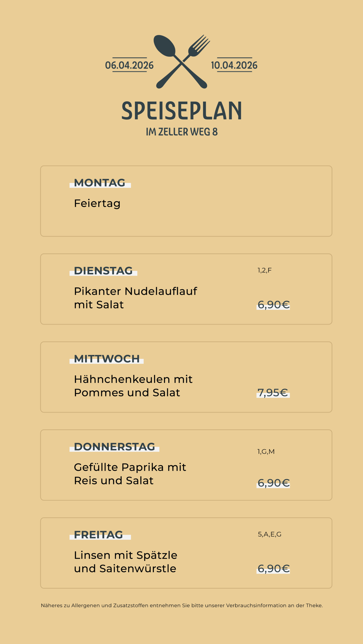
Task: Open the Montag heading
Action: tap(100, 183)
